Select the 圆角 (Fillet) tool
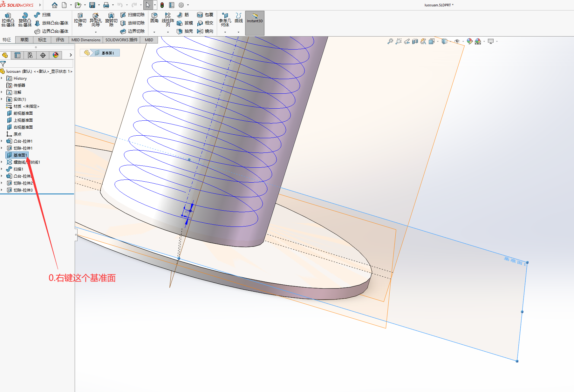574x392 pixels. [x=154, y=18]
